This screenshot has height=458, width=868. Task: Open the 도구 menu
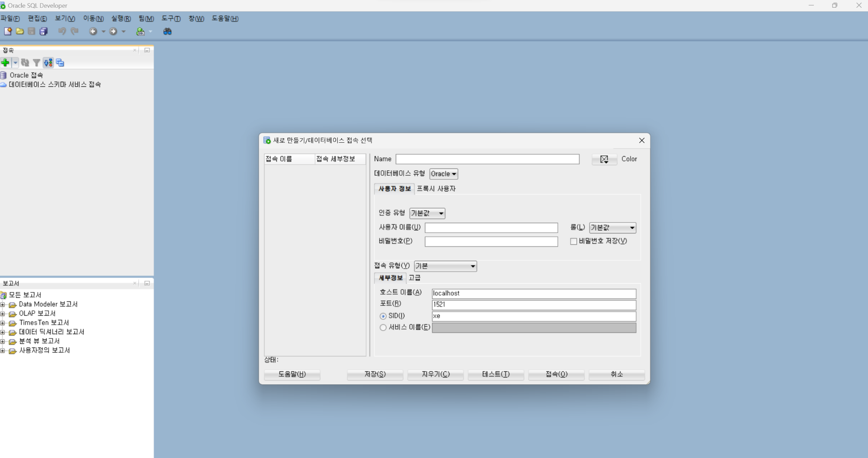(x=171, y=19)
